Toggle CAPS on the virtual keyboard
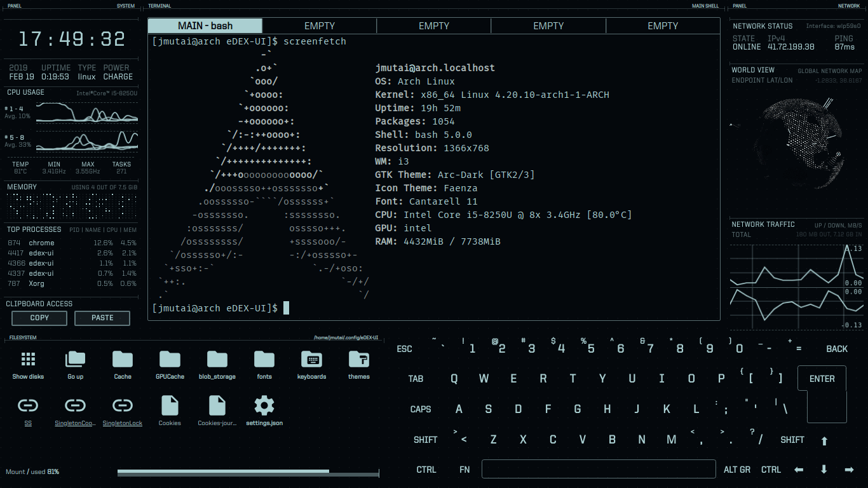The image size is (868, 488). point(421,409)
